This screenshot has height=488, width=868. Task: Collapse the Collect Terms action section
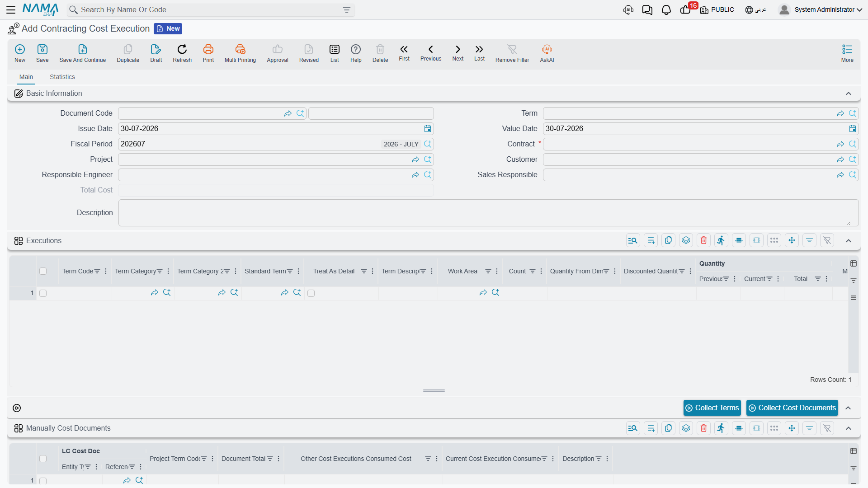(849, 408)
